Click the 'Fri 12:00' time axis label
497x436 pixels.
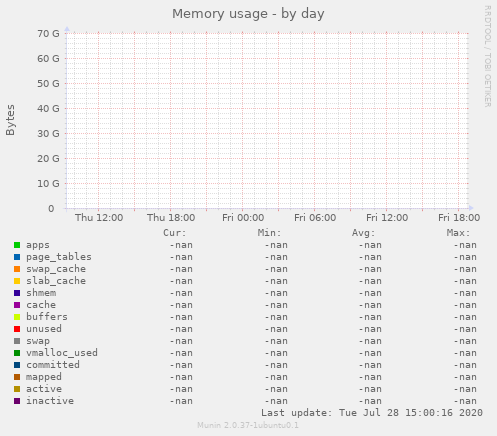387,218
